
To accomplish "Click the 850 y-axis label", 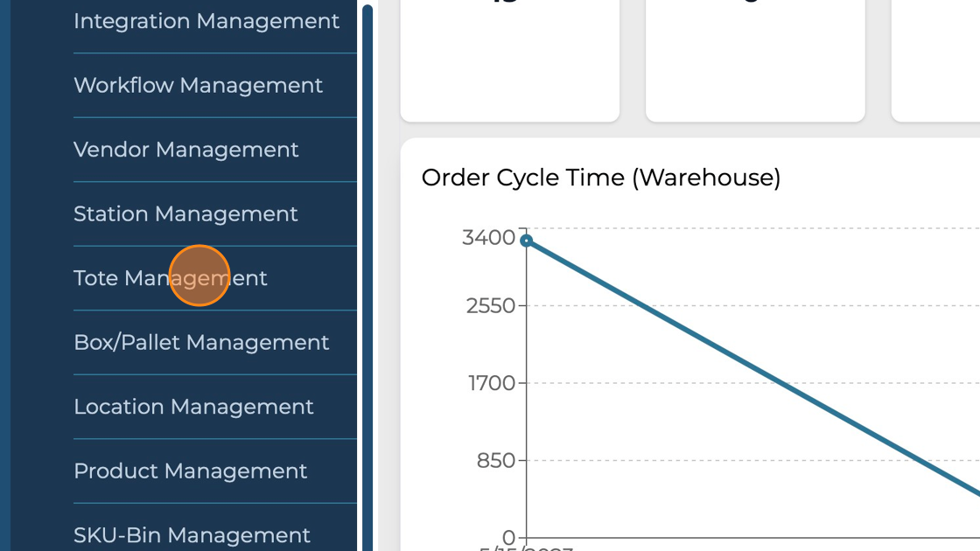I will [x=495, y=460].
